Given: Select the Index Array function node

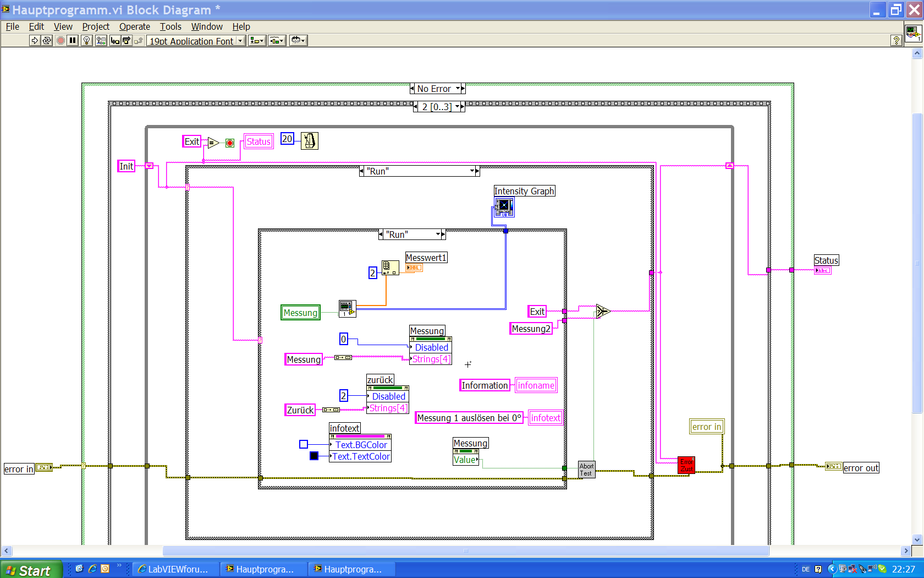Looking at the screenshot, I should [391, 268].
